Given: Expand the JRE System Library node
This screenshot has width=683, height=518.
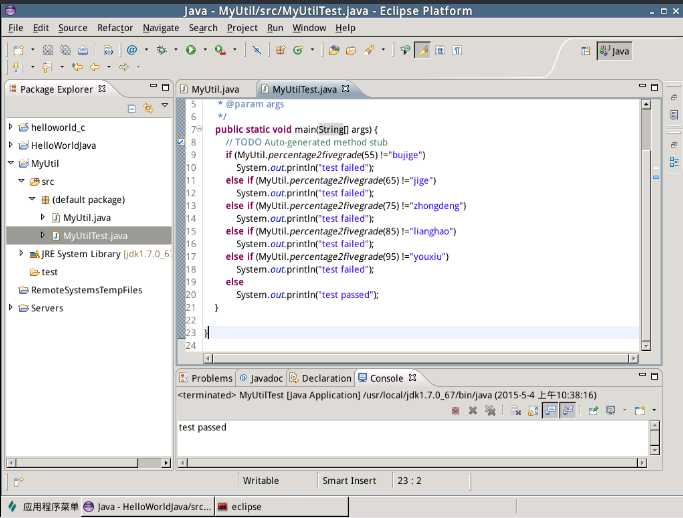Looking at the screenshot, I should click(21, 253).
